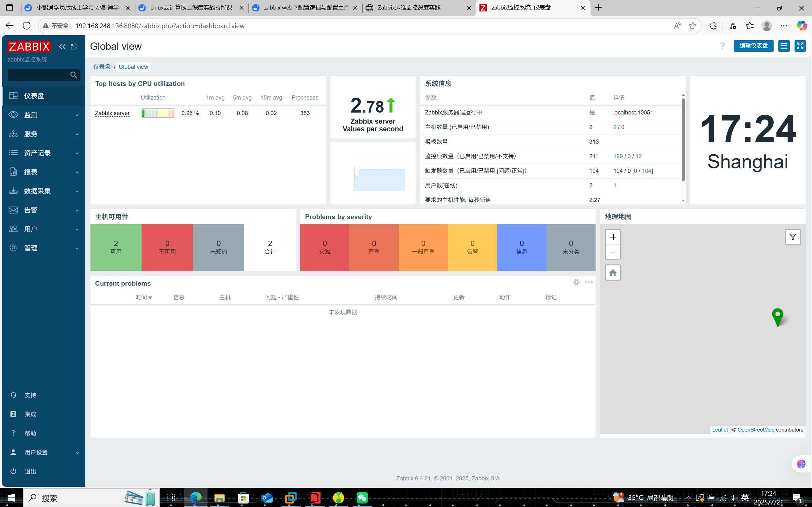Click floating assistant brain icon

[801, 464]
